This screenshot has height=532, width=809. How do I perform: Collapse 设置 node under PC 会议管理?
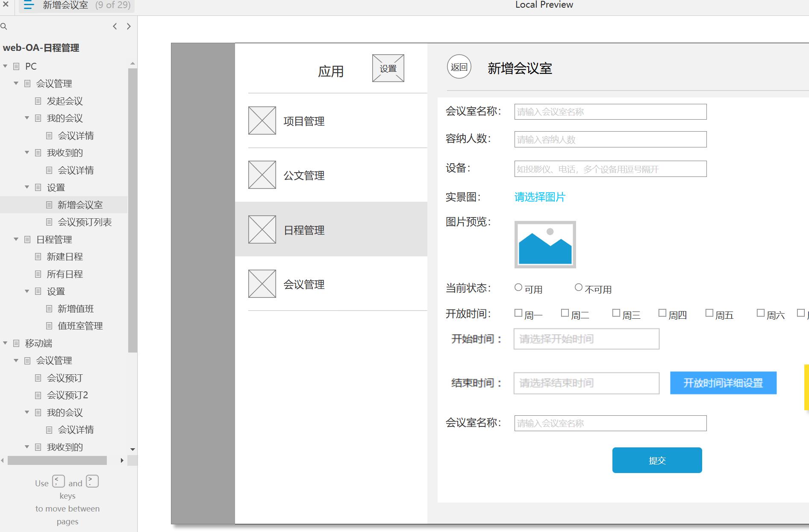point(27,187)
